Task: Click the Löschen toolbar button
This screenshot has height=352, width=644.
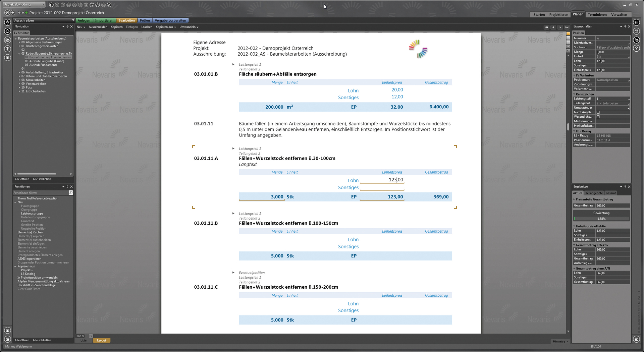Action: point(147,27)
